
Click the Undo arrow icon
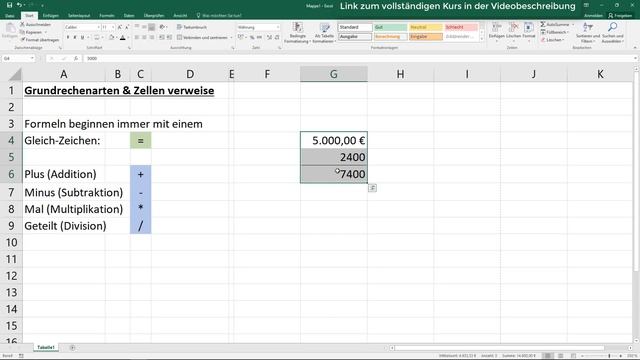pos(19,5)
